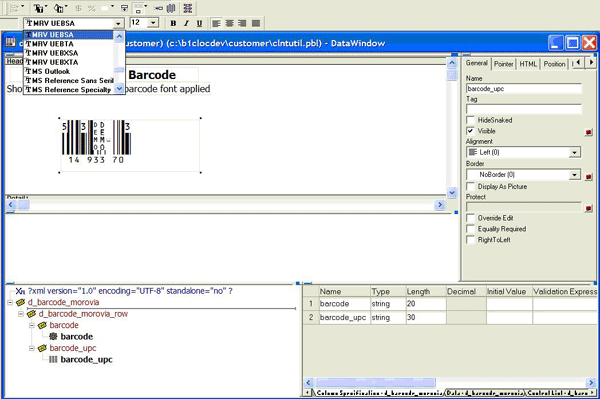Toggle Italic formatting button
The image size is (600, 399).
[x=186, y=23]
